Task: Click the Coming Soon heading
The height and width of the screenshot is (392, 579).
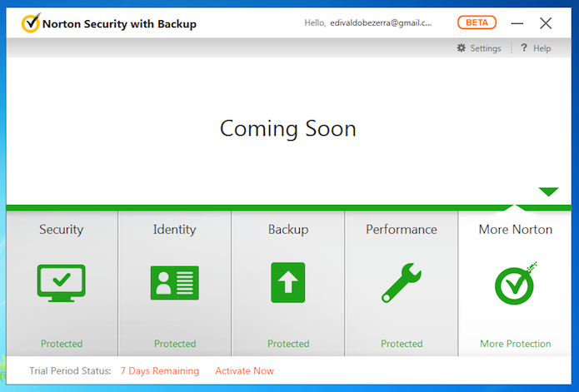Action: [x=288, y=128]
